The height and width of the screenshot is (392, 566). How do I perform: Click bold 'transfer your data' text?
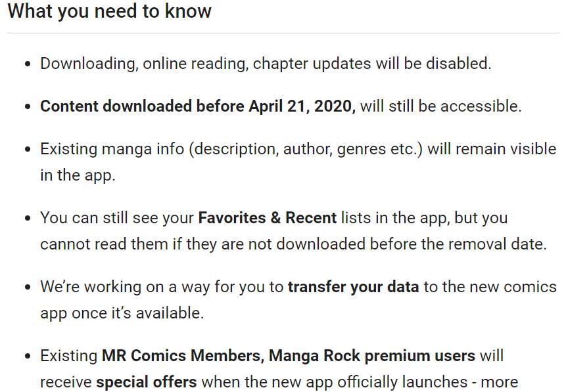(x=354, y=287)
